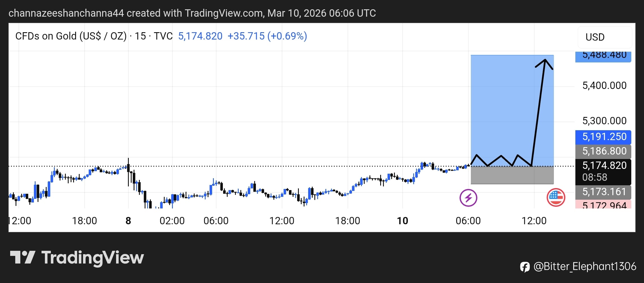Click the Facebook icon beside the username
The width and height of the screenshot is (644, 283).
(x=525, y=267)
